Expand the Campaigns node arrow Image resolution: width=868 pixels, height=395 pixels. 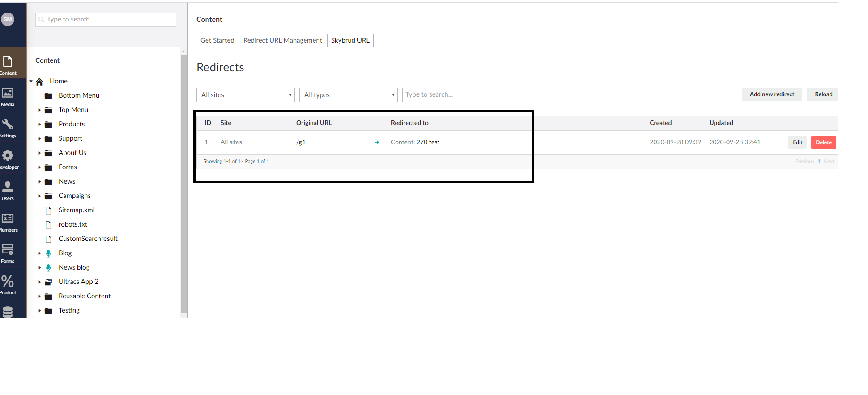39,196
